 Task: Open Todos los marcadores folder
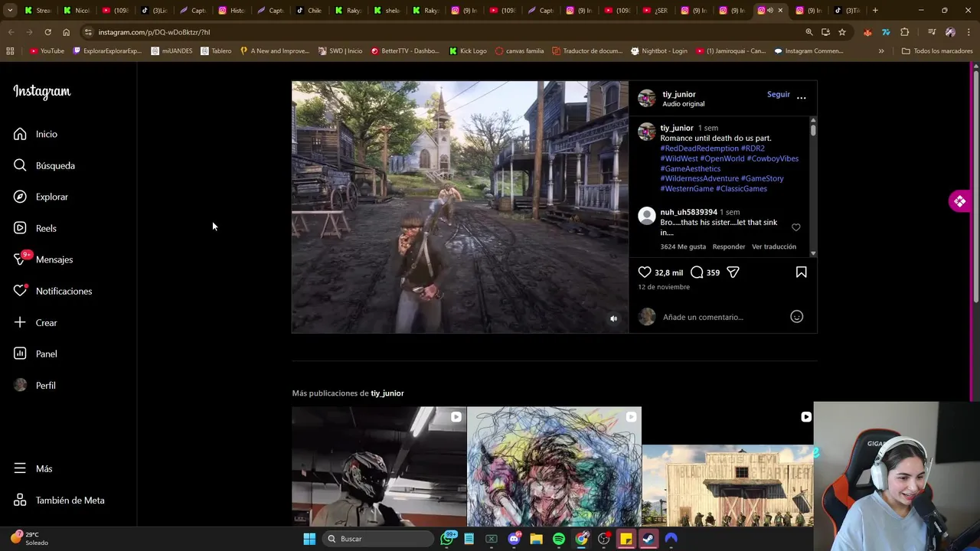point(937,51)
